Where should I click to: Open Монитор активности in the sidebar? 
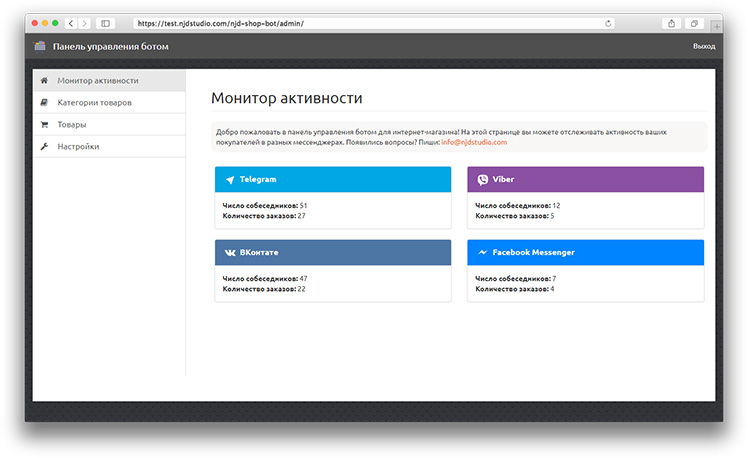tap(110, 81)
